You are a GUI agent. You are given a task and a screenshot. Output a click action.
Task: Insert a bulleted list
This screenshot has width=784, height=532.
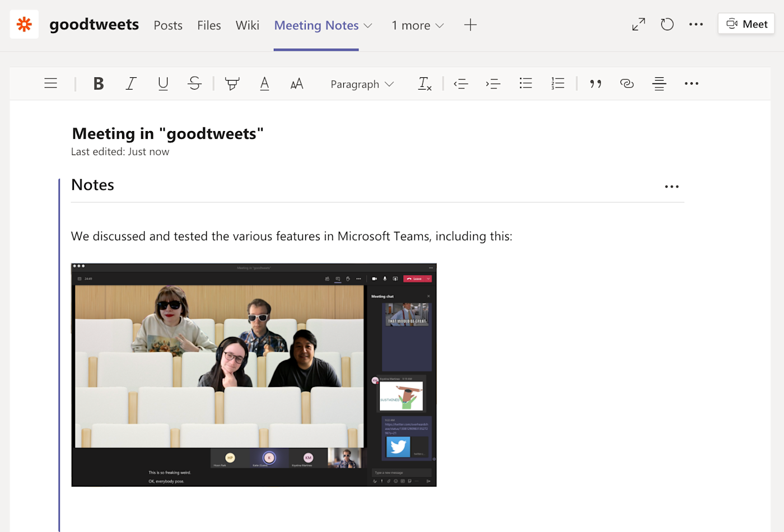pos(525,84)
